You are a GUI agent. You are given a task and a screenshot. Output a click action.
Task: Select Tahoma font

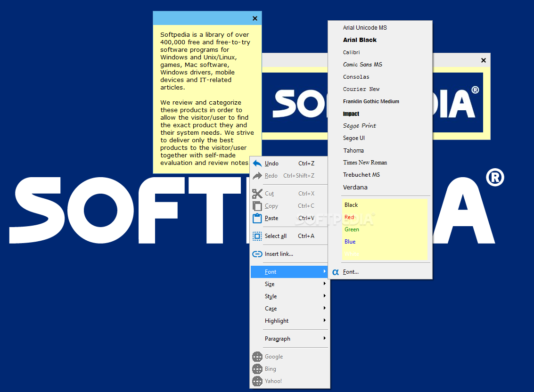click(380, 150)
